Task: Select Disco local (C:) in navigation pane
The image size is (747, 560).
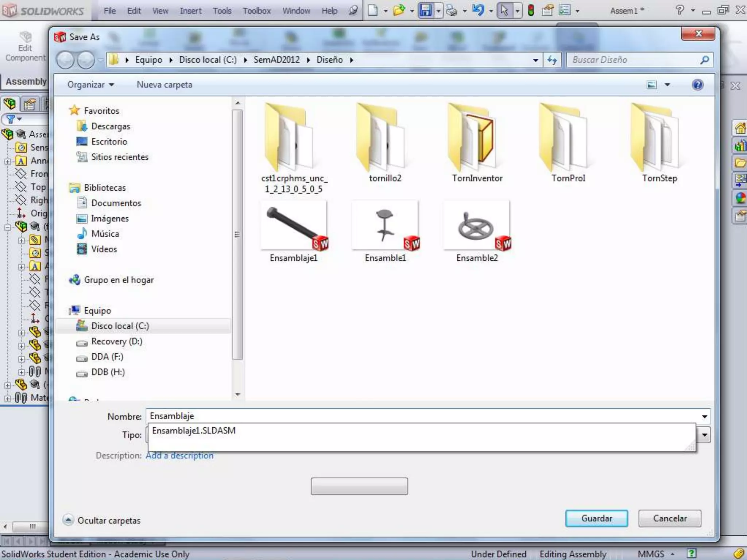Action: click(120, 326)
